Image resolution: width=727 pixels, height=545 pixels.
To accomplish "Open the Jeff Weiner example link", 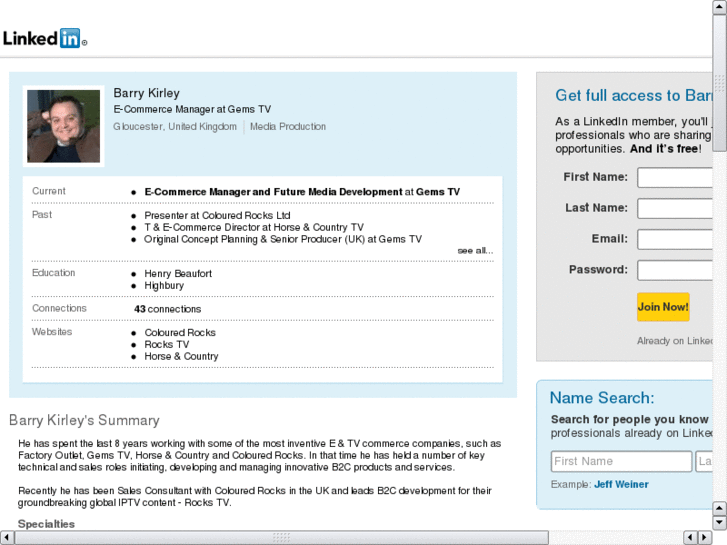I will [x=621, y=485].
